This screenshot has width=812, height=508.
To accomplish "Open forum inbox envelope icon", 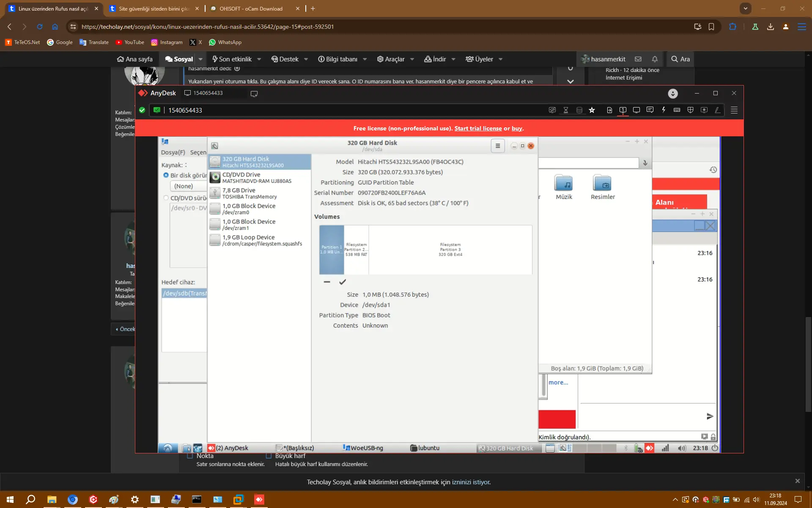I will 638,59.
